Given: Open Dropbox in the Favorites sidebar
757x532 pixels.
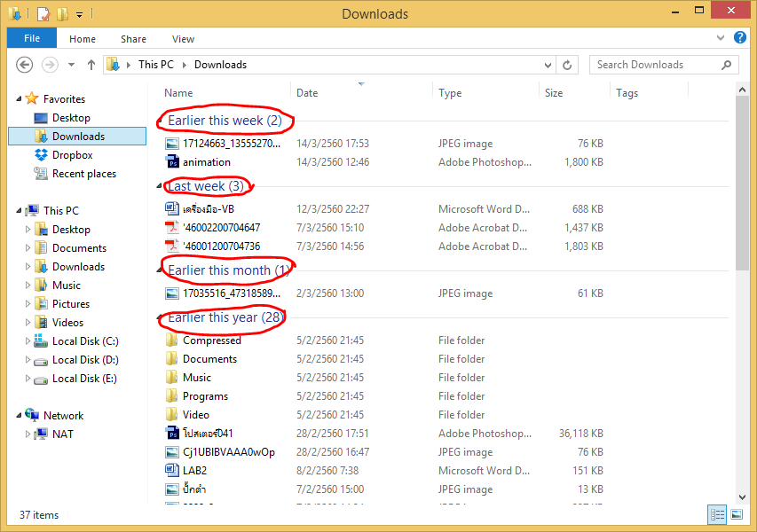Looking at the screenshot, I should click(72, 155).
